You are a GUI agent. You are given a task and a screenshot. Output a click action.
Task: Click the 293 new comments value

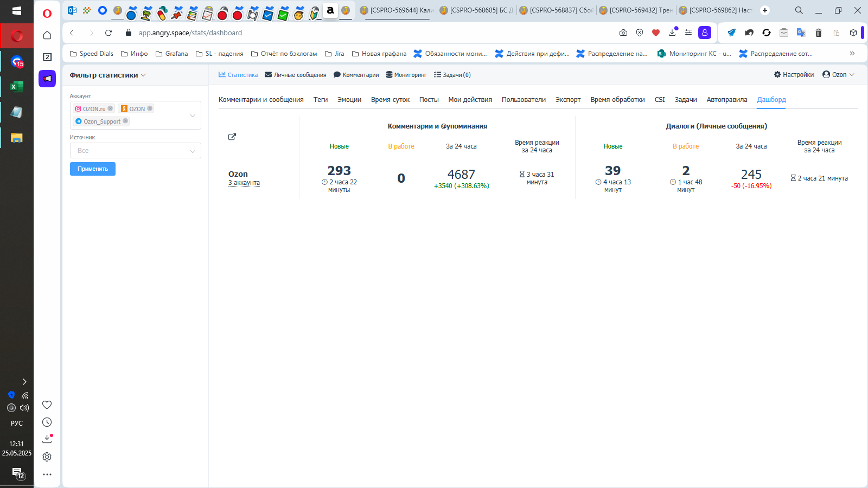339,171
